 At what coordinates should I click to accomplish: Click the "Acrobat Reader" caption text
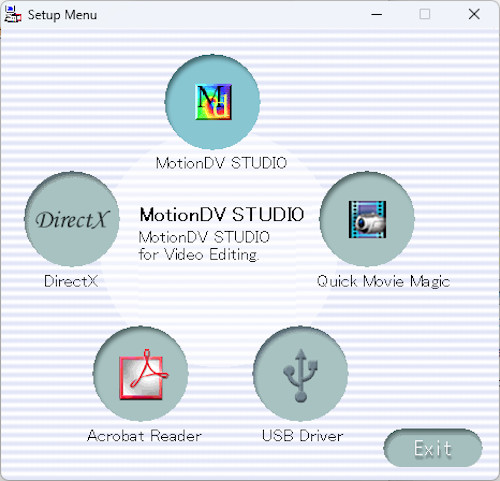coord(144,436)
